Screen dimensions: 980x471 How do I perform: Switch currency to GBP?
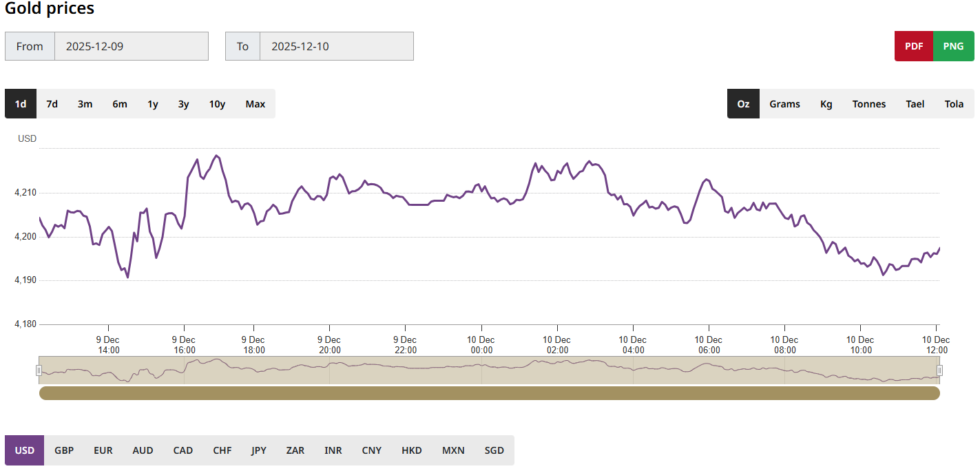(x=64, y=450)
